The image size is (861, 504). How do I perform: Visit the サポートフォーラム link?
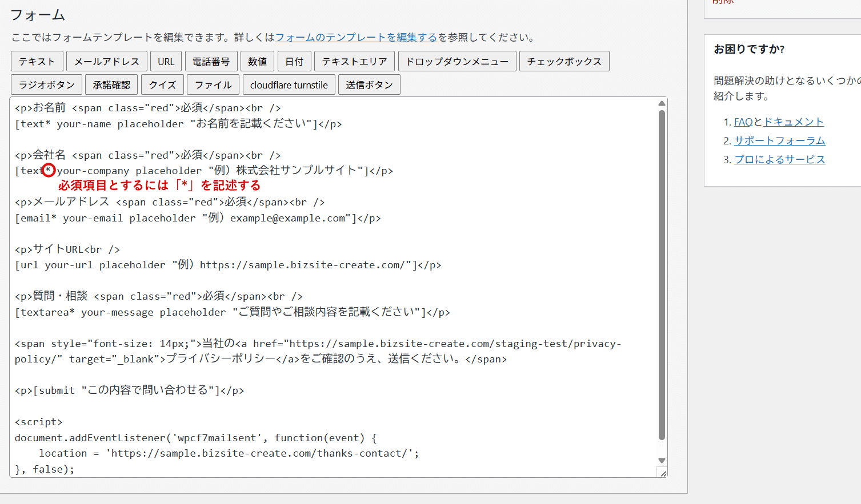click(x=779, y=141)
